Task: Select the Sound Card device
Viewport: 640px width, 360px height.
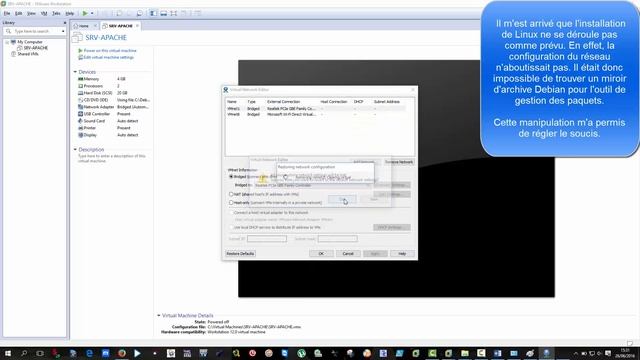Action: [113, 121]
